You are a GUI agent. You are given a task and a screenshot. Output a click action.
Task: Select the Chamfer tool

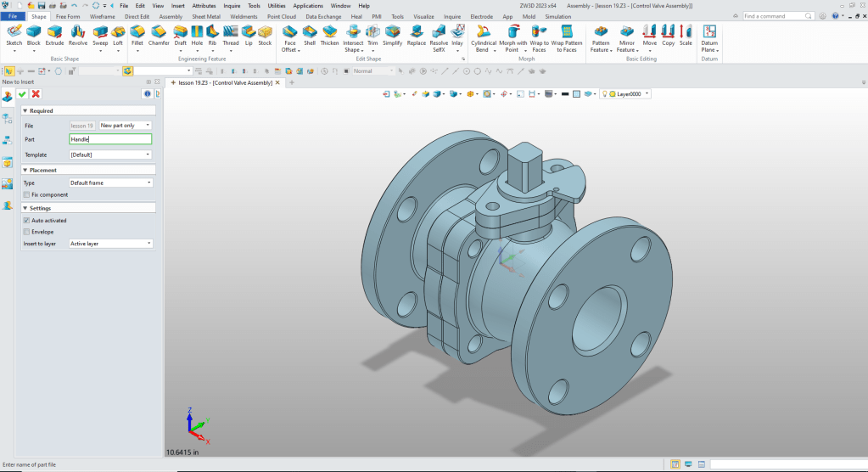tap(159, 33)
